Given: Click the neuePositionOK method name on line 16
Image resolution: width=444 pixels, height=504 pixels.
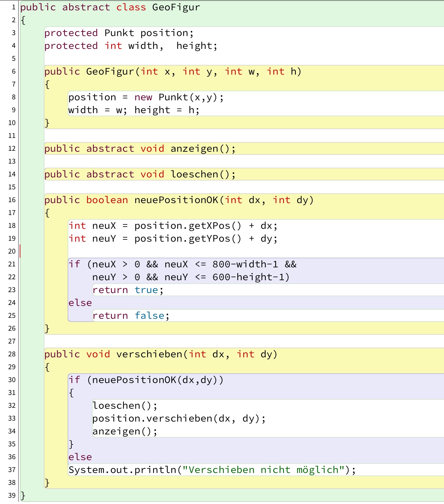Looking at the screenshot, I should tap(176, 200).
